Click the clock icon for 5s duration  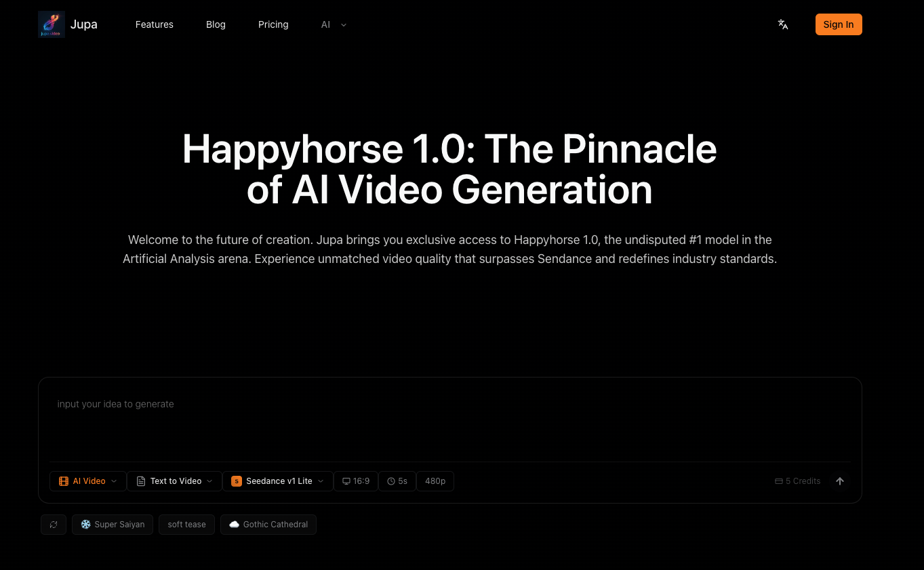[x=391, y=481]
